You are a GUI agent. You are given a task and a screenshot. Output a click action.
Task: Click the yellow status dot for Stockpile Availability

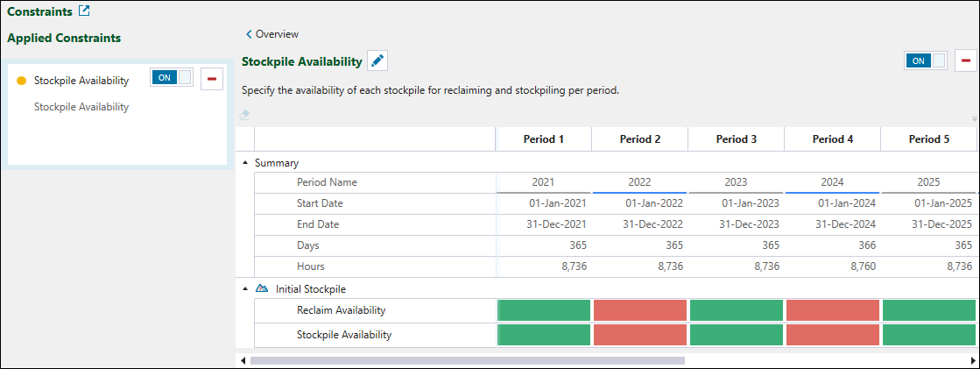pyautogui.click(x=22, y=81)
